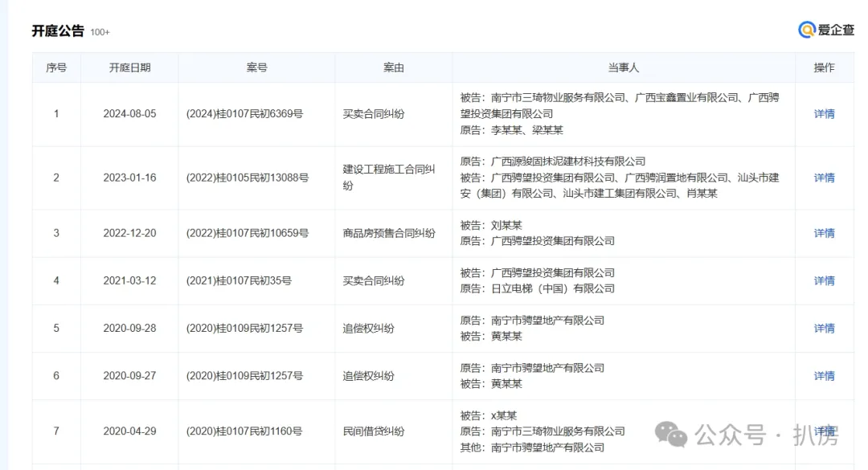
Task: Click 追偿权纠纷 in row 5
Action: pyautogui.click(x=368, y=329)
